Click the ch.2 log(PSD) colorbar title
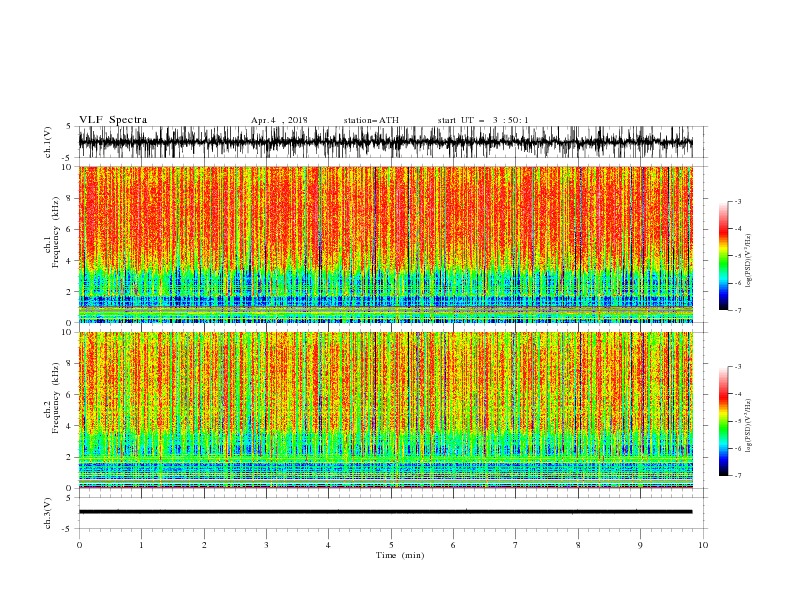Viewport: 792px width, 612px height. (x=749, y=426)
